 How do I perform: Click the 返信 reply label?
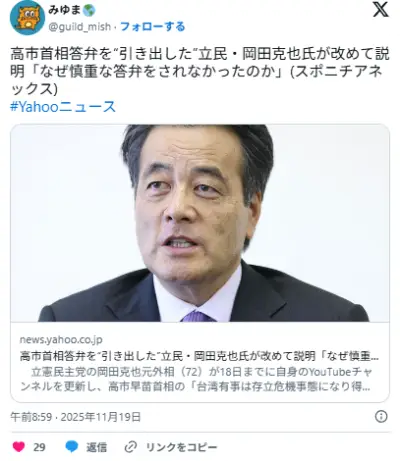coord(97,447)
